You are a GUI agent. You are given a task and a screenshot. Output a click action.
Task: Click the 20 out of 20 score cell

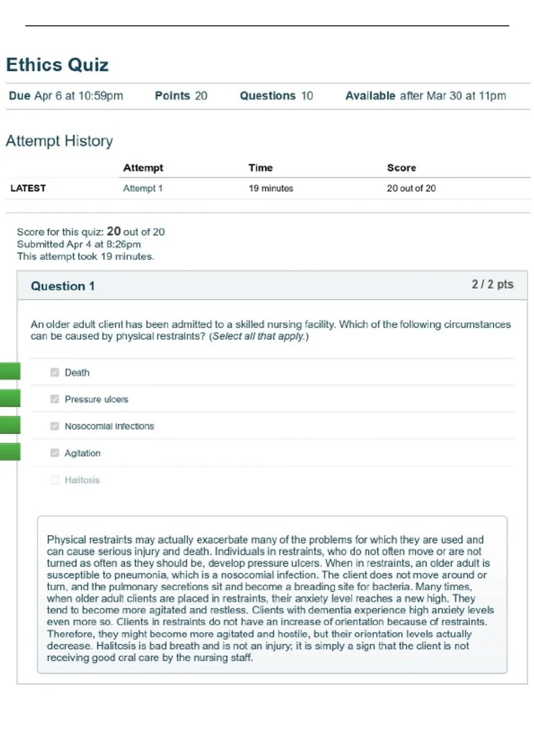(411, 188)
